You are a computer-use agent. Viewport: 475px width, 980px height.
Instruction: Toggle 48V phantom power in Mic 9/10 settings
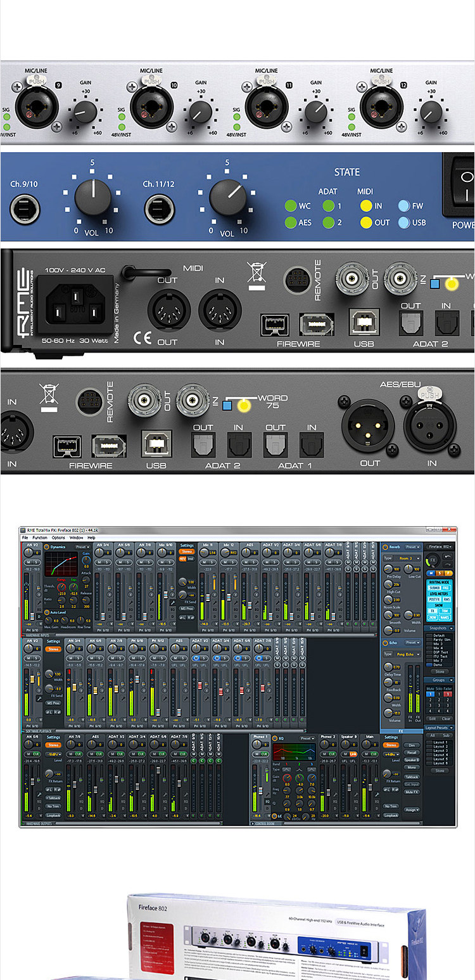(x=182, y=558)
